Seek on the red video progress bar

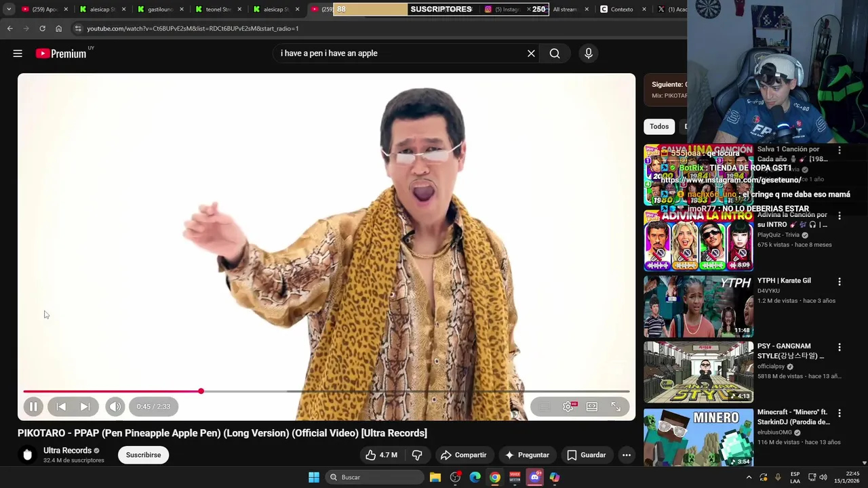coord(326,391)
